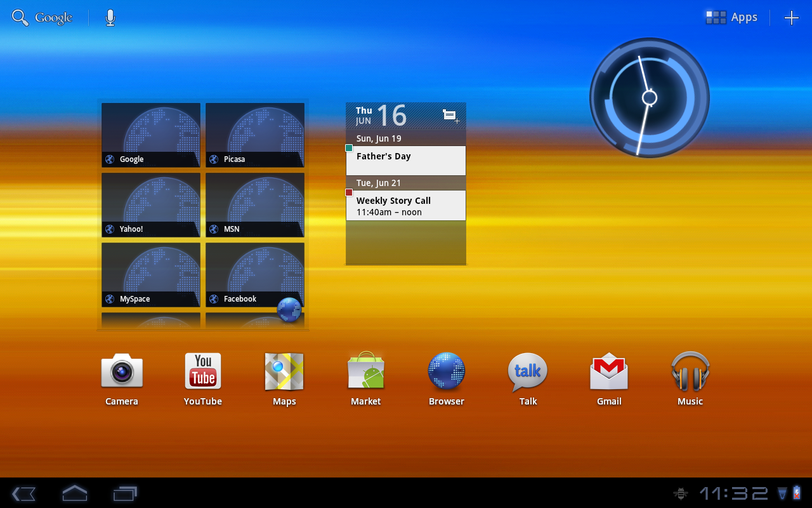Viewport: 812px width, 508px height.
Task: Launch the YouTube app
Action: pos(203,379)
